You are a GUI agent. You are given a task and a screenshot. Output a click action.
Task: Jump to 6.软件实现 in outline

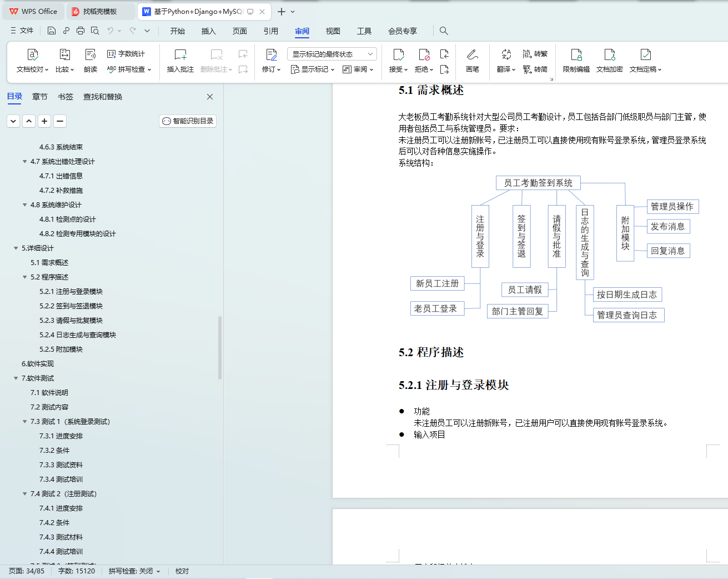38,364
